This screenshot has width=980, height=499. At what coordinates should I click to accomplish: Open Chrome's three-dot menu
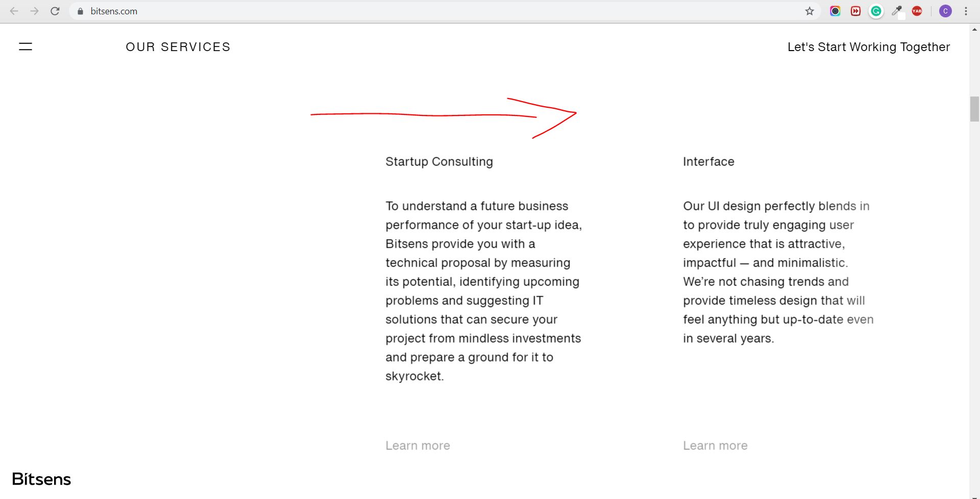pos(966,11)
